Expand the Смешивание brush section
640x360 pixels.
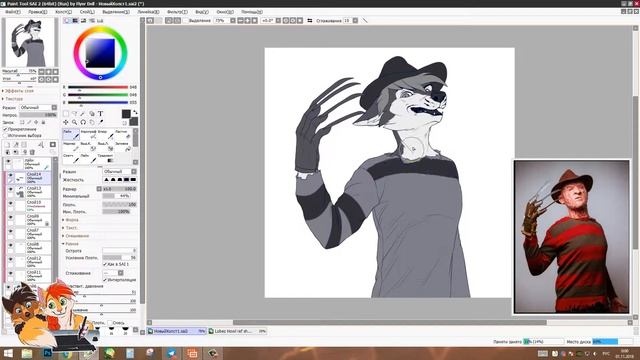[77, 236]
